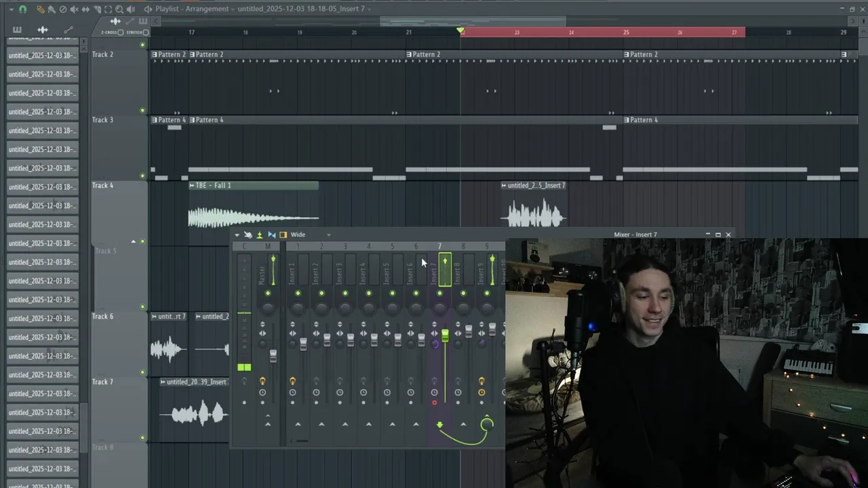The image size is (868, 488).
Task: Click Insert 7 green routing arrow
Action: click(x=439, y=426)
